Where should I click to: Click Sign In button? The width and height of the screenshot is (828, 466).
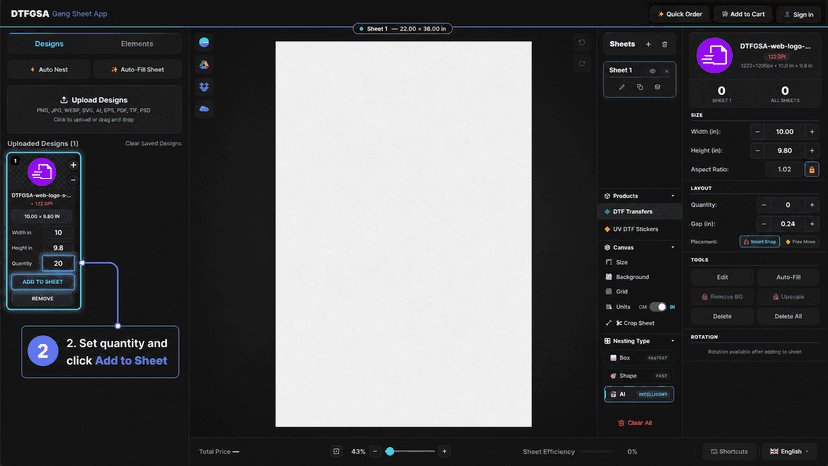(x=798, y=14)
